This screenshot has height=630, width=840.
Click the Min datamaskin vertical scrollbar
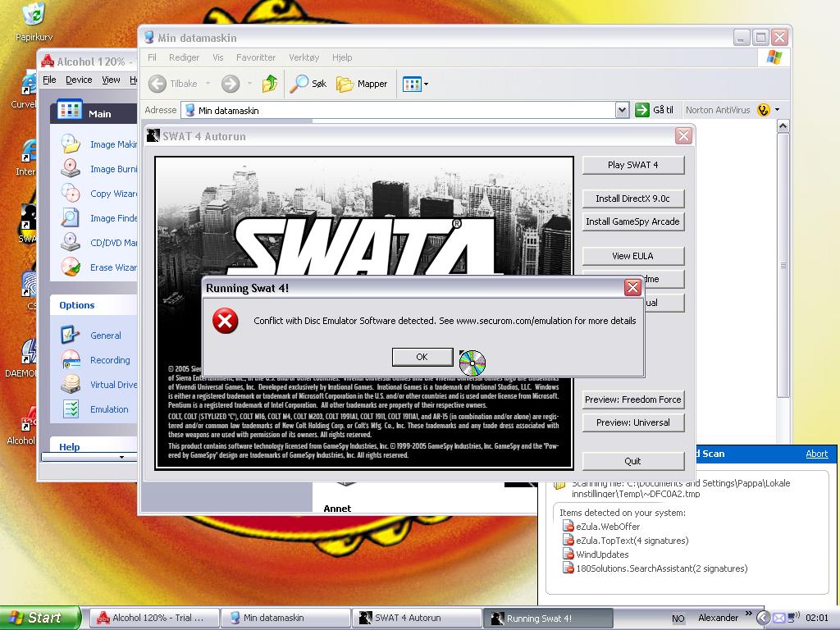pyautogui.click(x=783, y=265)
